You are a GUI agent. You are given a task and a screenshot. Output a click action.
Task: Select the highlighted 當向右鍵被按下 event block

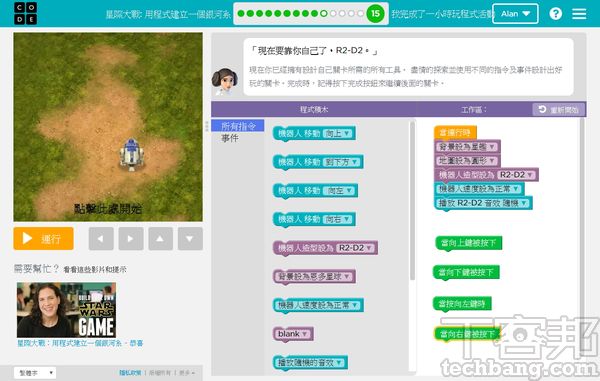click(468, 334)
